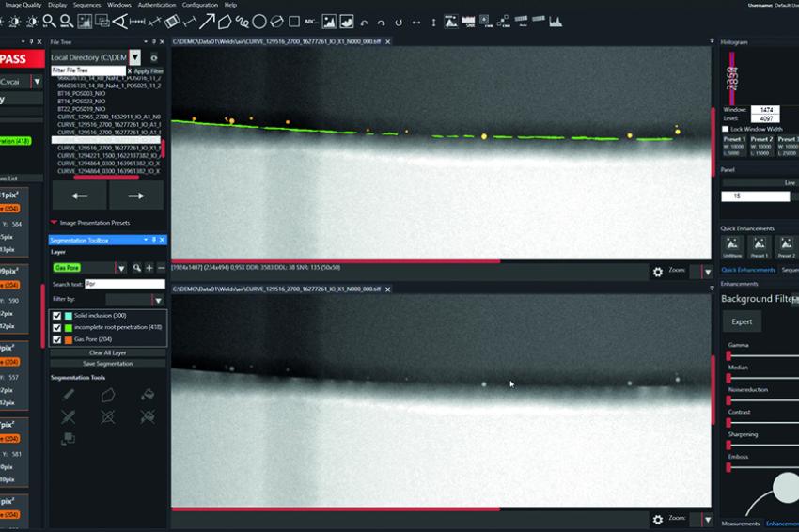Image resolution: width=799 pixels, height=532 pixels.
Task: Click the Filter File Tree input
Action: [x=88, y=70]
